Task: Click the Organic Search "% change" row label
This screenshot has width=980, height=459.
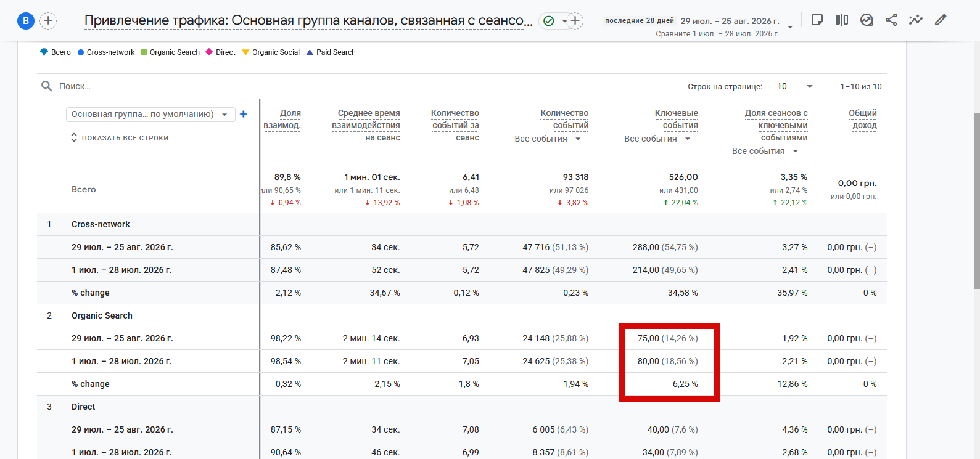Action: (x=91, y=384)
